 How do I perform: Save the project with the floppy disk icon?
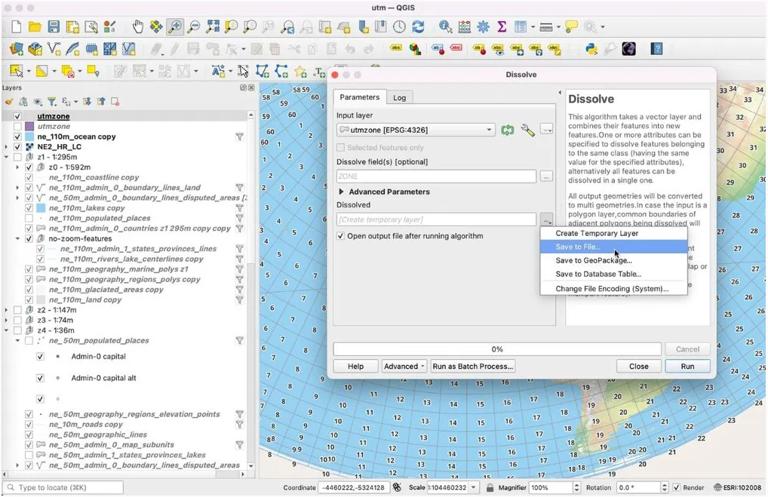click(53, 26)
